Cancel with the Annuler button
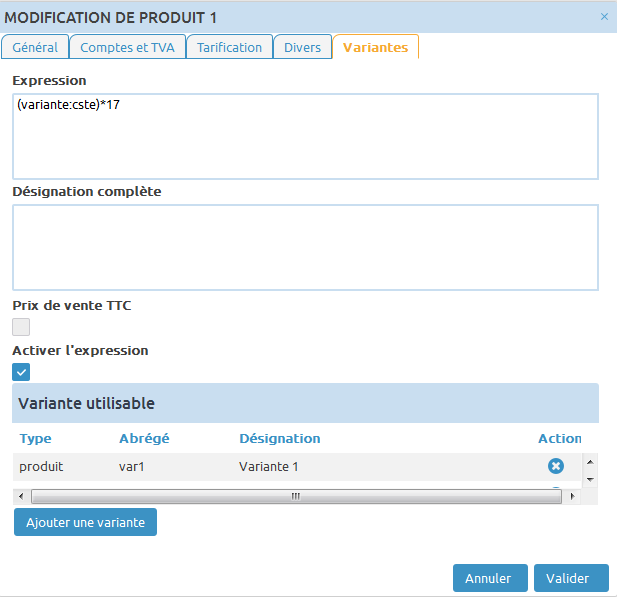617x597 pixels. tap(489, 578)
